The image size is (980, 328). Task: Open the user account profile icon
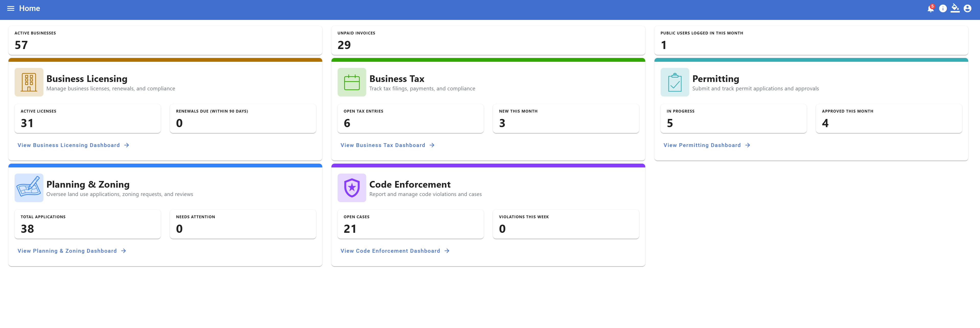(967, 9)
